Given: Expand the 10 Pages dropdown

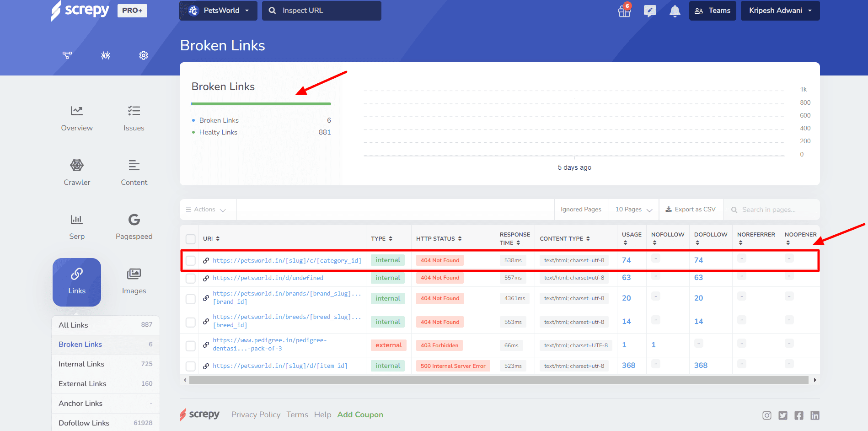Looking at the screenshot, I should [633, 210].
